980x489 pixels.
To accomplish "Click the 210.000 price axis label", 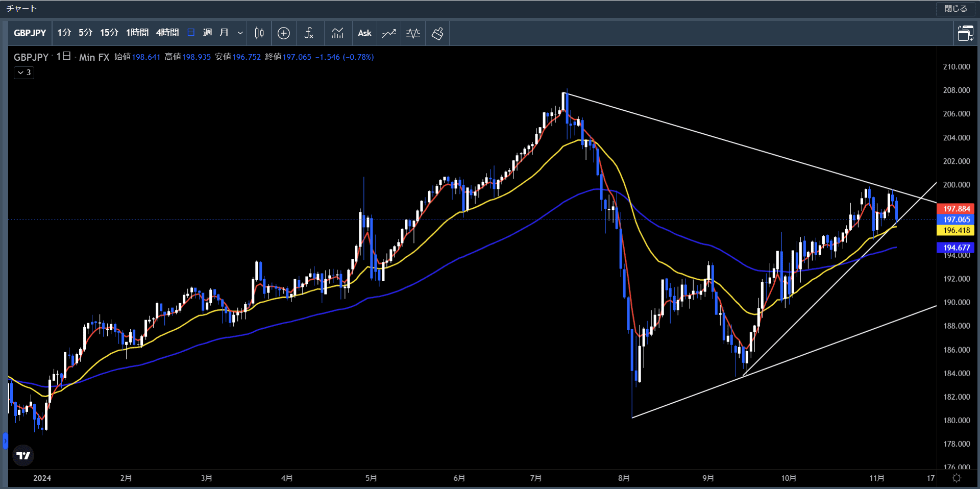I will tap(957, 67).
